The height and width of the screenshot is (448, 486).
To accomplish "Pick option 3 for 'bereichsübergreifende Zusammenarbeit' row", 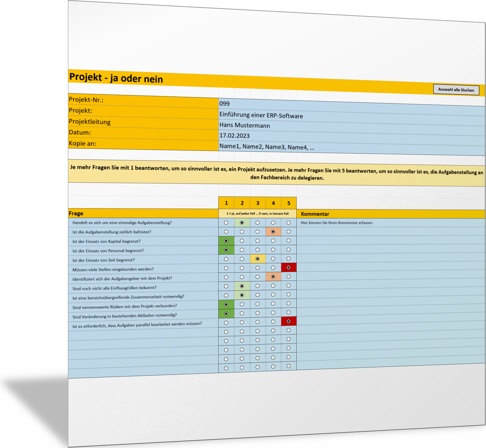I will point(257,295).
